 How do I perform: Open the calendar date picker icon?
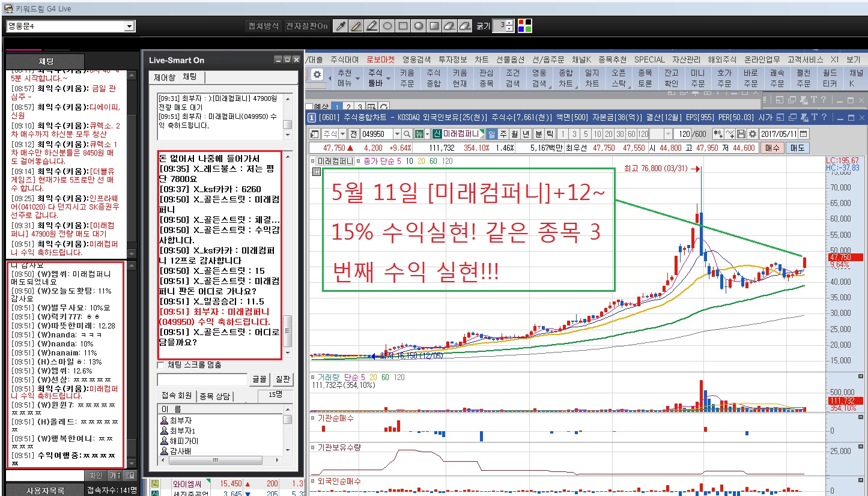(x=804, y=134)
